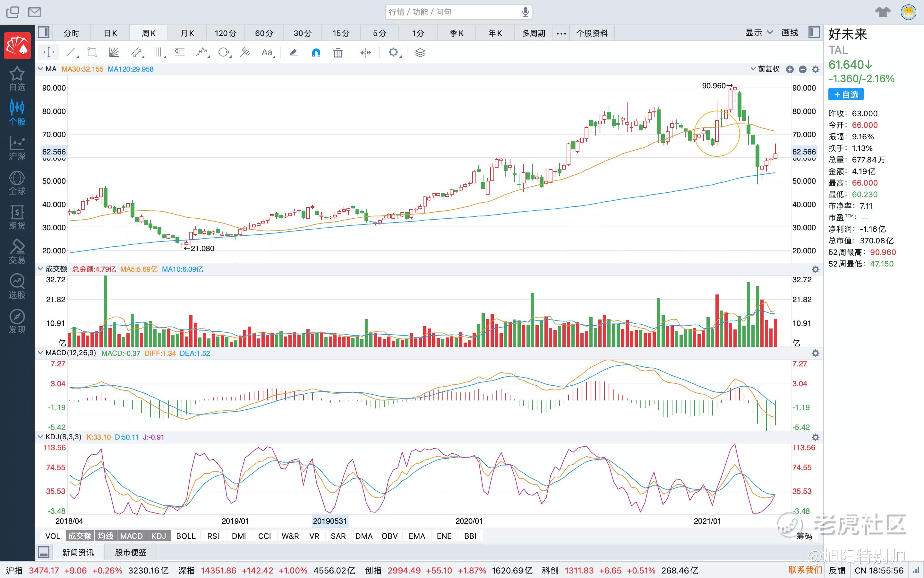The height and width of the screenshot is (578, 924).
Task: Open the 自选 watchlist in sidebar
Action: tap(17, 79)
